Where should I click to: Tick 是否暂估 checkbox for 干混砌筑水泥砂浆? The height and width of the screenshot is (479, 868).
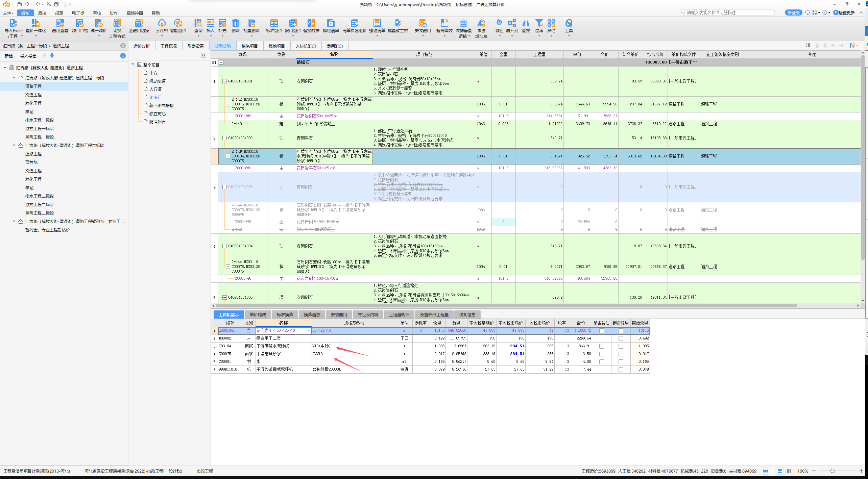click(601, 346)
